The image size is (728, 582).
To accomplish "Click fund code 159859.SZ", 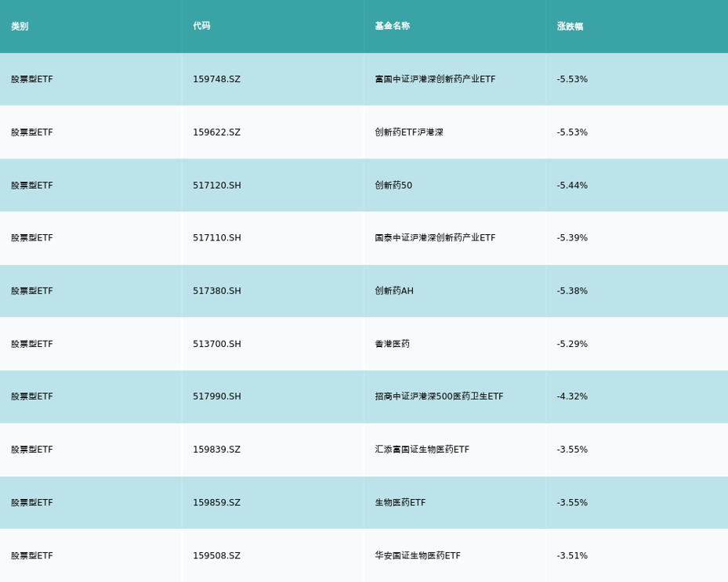I will coord(216,503).
